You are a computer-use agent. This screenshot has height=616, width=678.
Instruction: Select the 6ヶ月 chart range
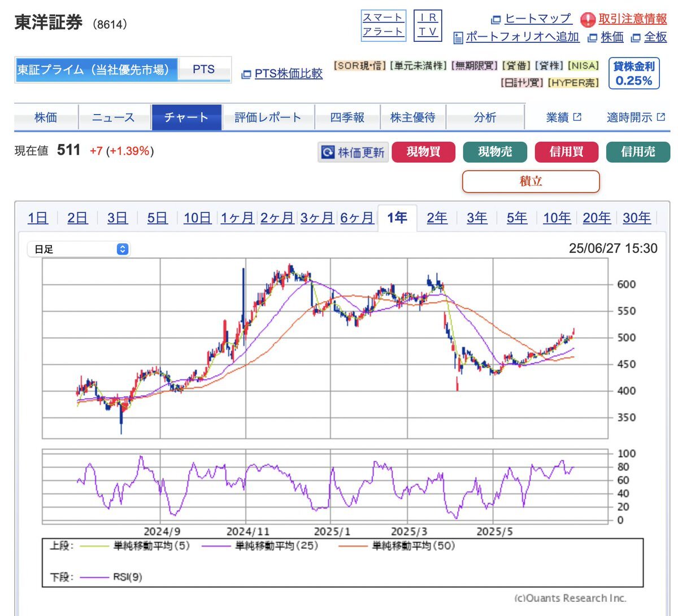click(x=357, y=218)
